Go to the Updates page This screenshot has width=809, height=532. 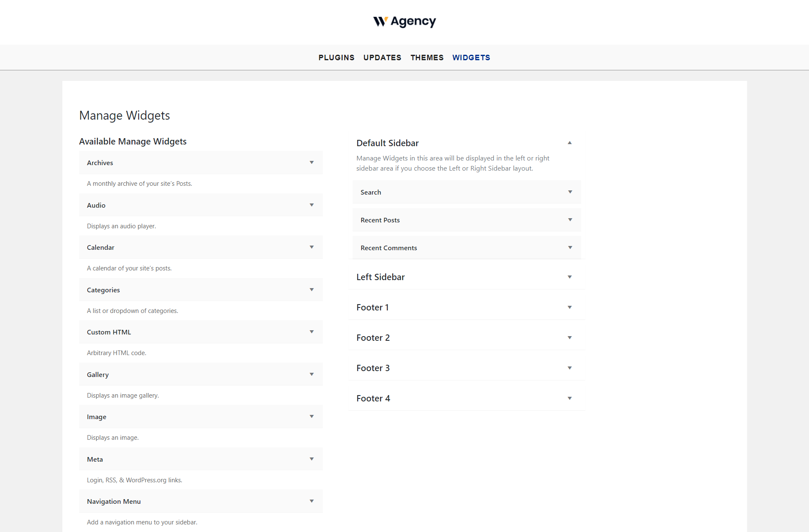tap(382, 58)
